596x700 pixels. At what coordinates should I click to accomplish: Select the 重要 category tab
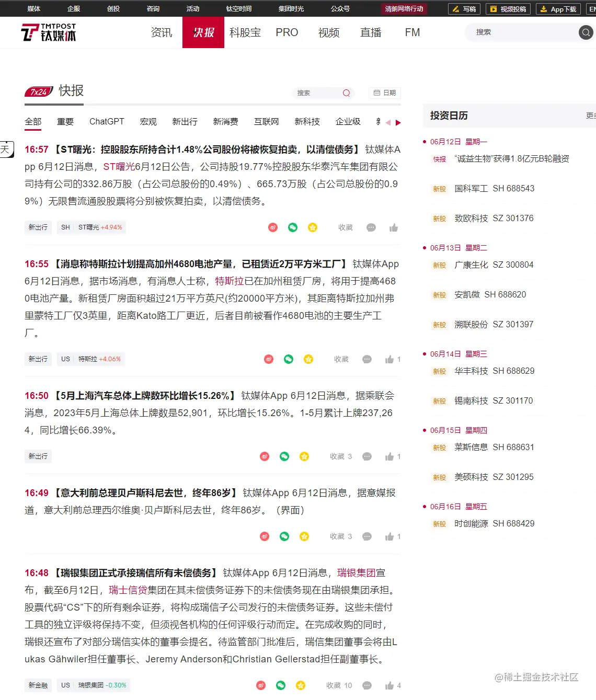pyautogui.click(x=65, y=121)
